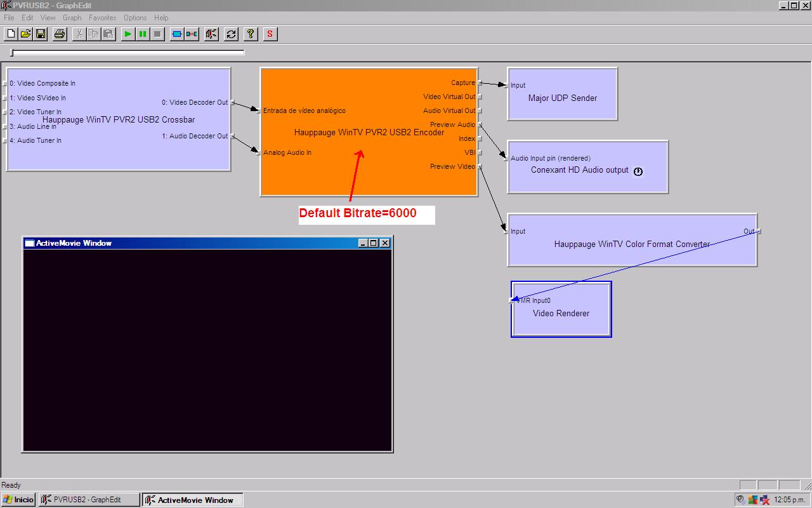Click the encoder 'VBI' pin

[480, 152]
